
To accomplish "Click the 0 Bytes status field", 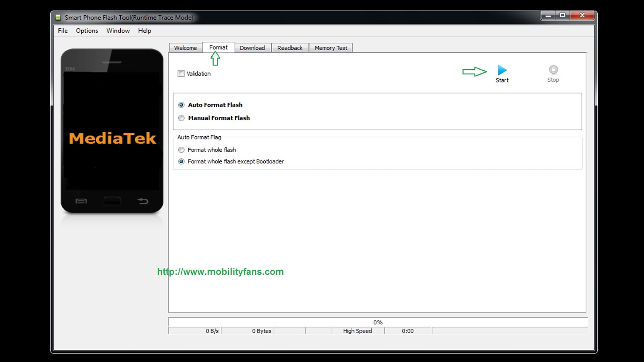I will point(248,331).
